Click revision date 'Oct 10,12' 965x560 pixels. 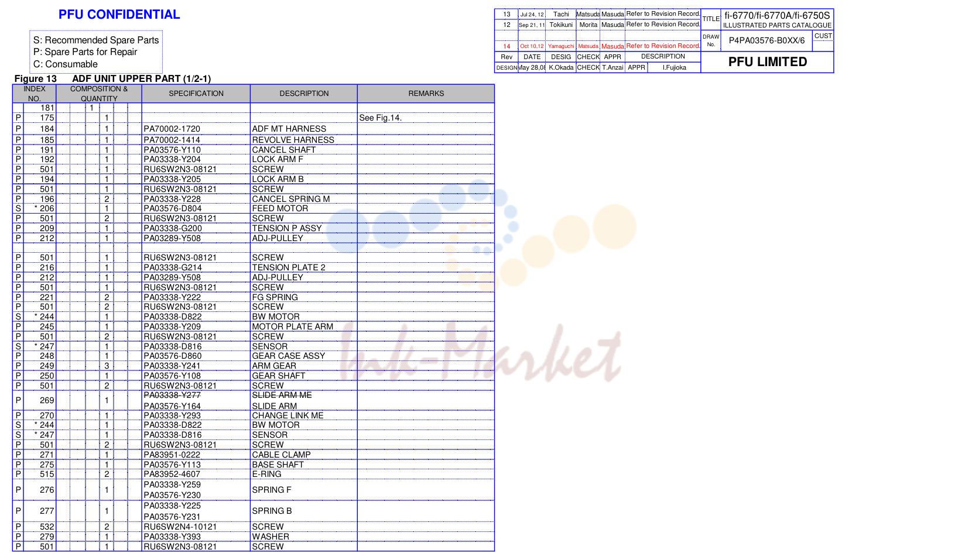pos(532,46)
